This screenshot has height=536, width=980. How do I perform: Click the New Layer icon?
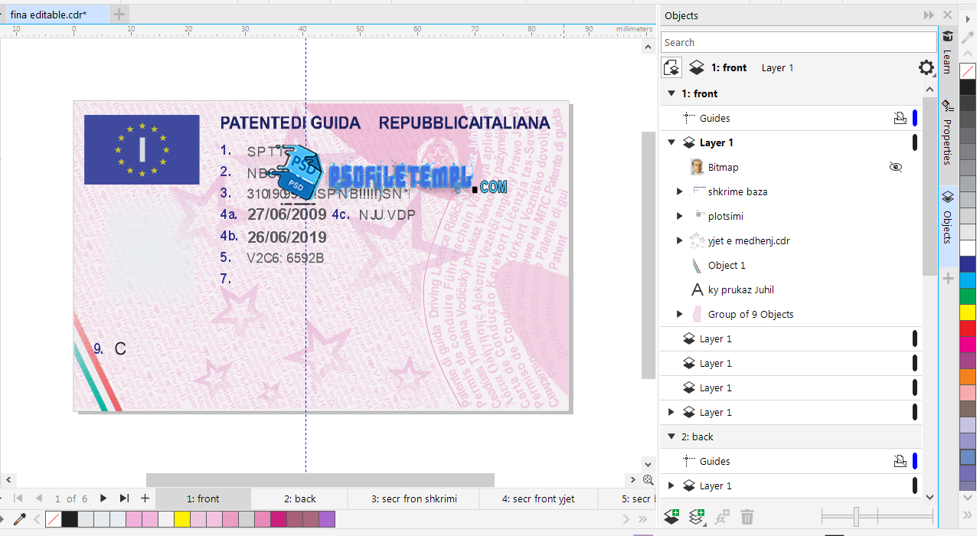tap(671, 517)
